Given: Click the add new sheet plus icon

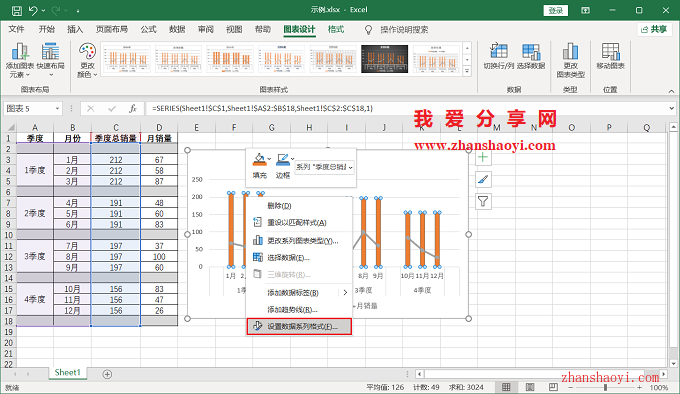Looking at the screenshot, I should [107, 374].
